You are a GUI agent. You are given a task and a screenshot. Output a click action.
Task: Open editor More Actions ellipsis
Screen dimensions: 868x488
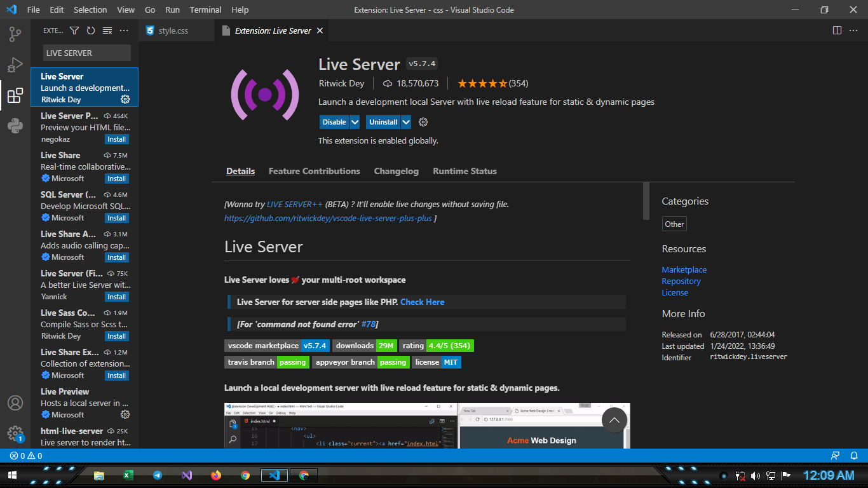coord(853,30)
